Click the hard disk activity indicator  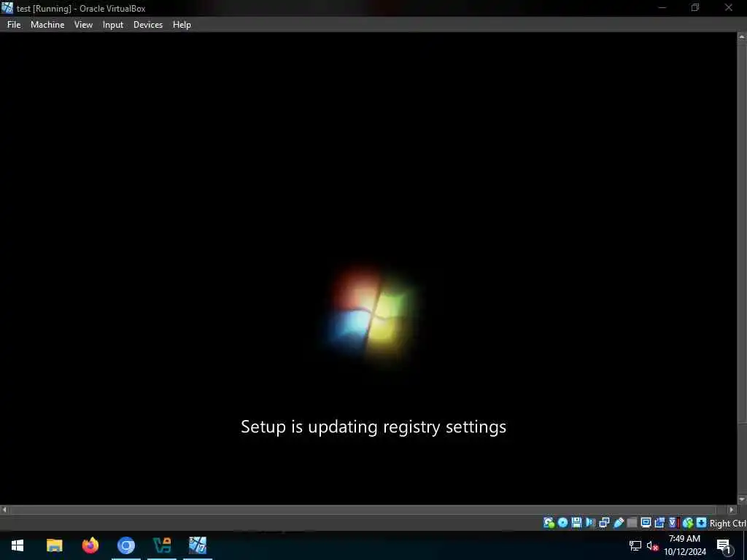click(549, 523)
